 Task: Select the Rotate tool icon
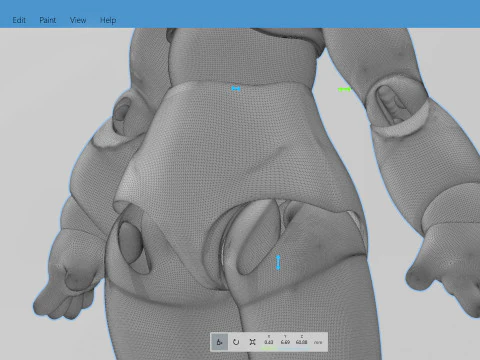click(236, 342)
